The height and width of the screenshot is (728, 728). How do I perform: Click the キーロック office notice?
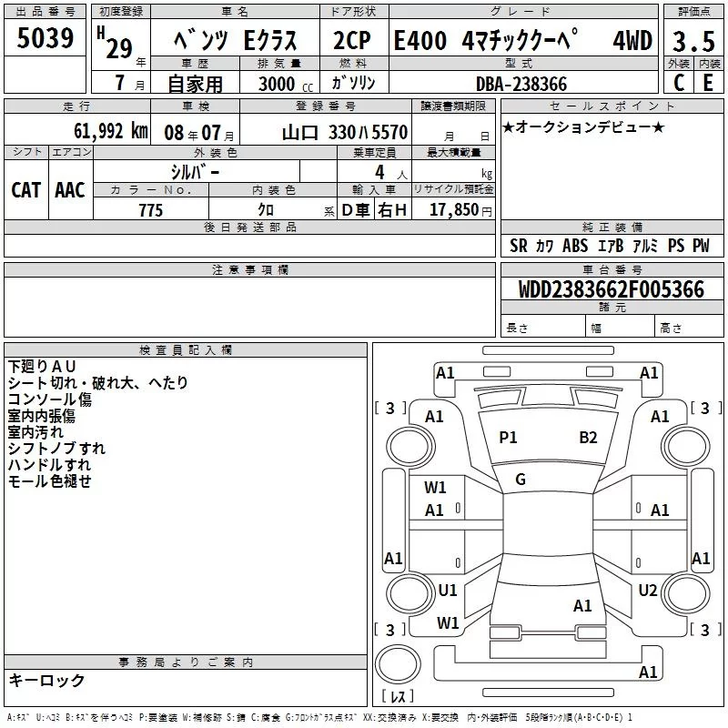(46, 681)
